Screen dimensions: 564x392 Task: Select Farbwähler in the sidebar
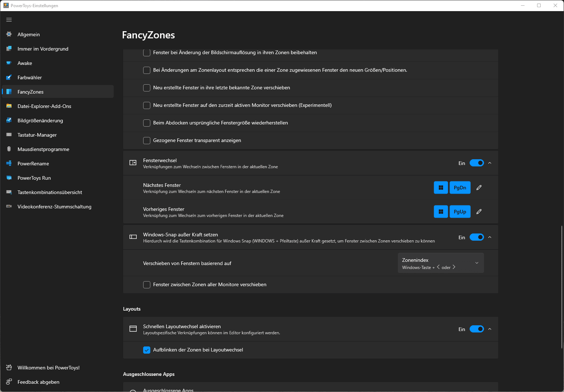click(58, 77)
